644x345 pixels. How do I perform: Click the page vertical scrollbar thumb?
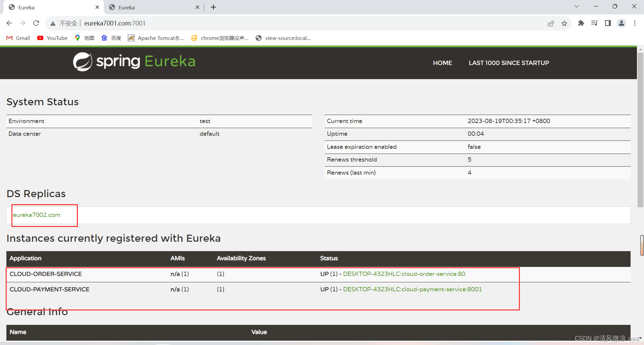click(x=640, y=129)
